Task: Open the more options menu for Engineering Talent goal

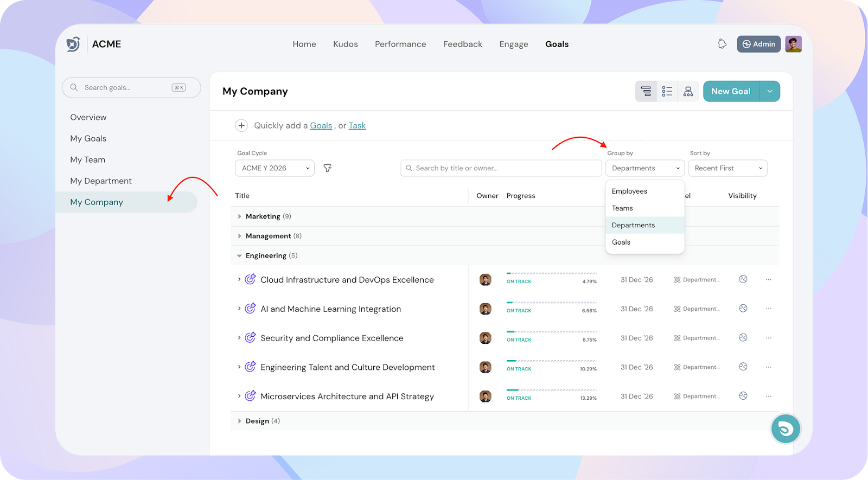Action: click(768, 367)
